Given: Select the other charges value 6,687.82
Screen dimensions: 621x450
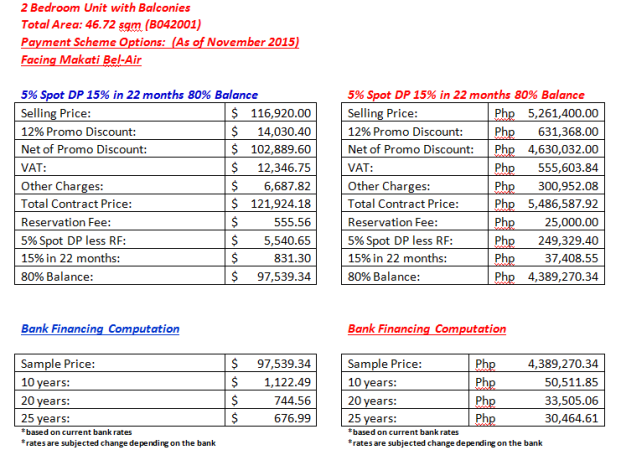Looking at the screenshot, I should click(x=271, y=185).
